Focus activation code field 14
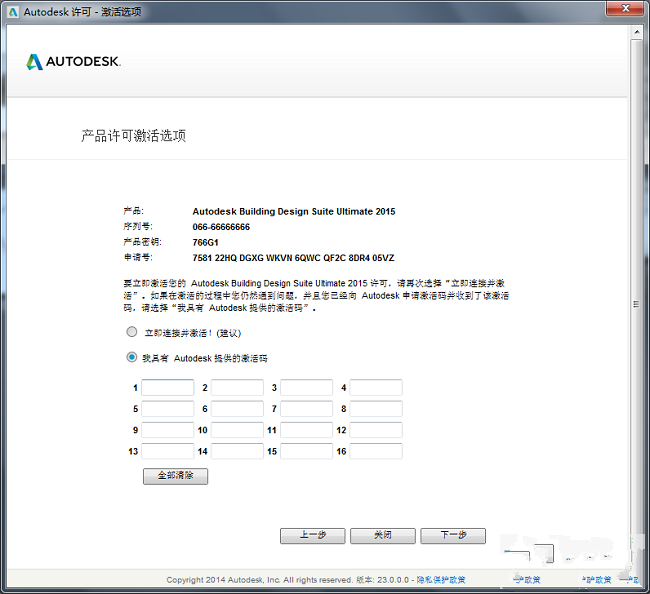Viewport: 650px width, 594px height. 237,451
